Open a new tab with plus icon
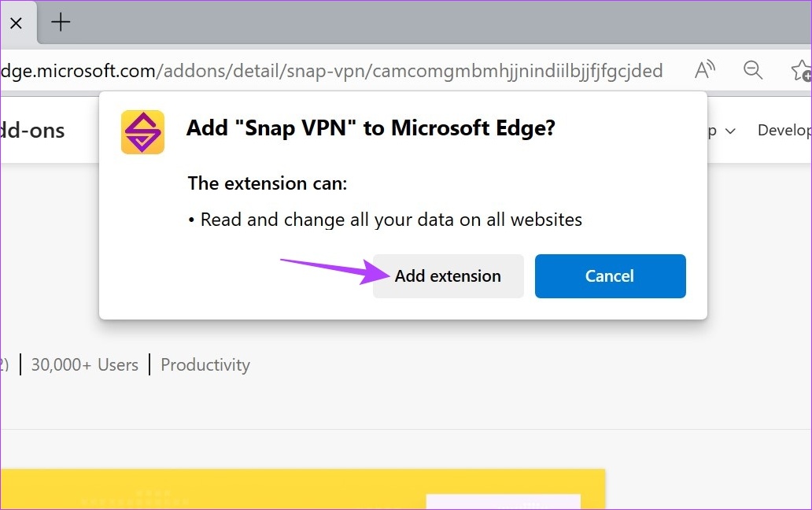Screen dimensions: 812x510 [61, 22]
